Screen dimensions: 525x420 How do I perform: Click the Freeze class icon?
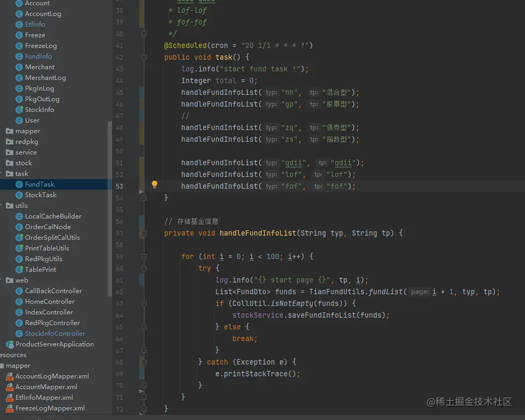pyautogui.click(x=19, y=35)
